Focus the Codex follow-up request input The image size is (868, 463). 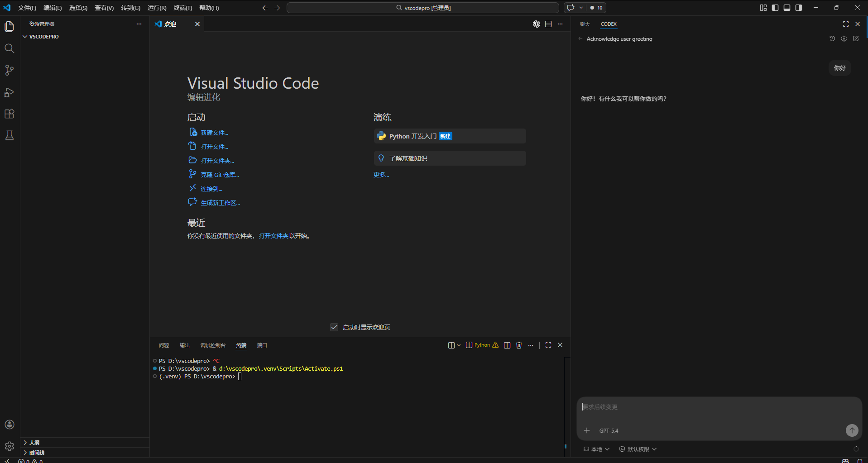(x=719, y=407)
